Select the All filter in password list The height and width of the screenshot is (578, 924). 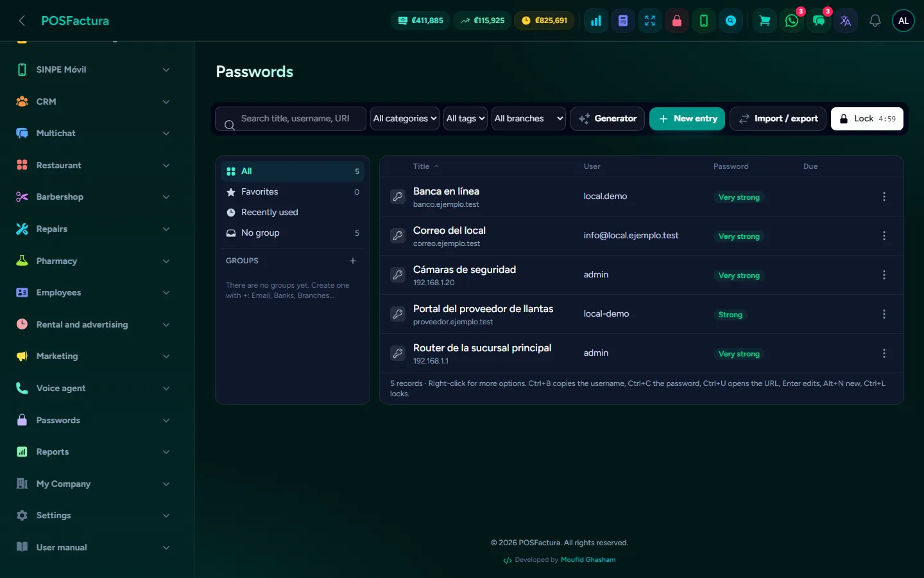coord(293,171)
